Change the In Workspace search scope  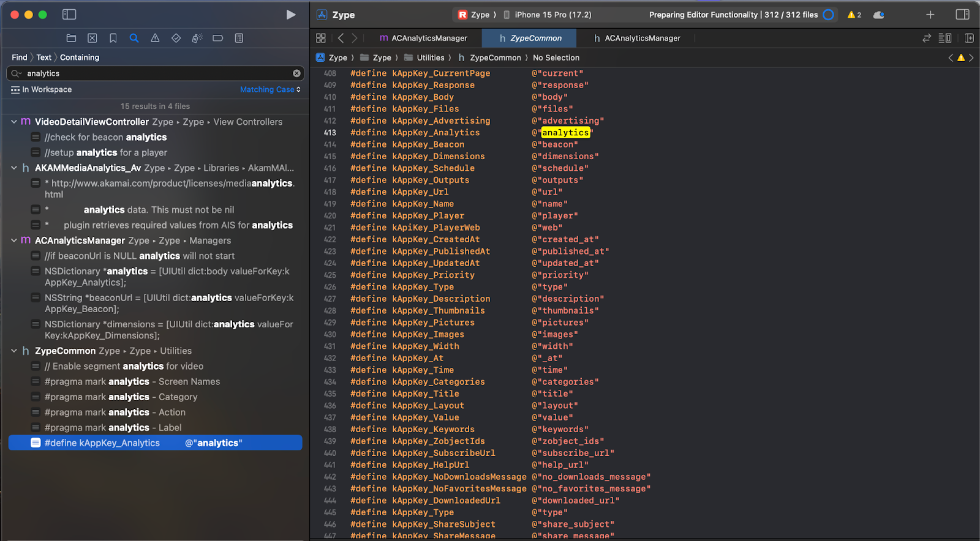[42, 89]
